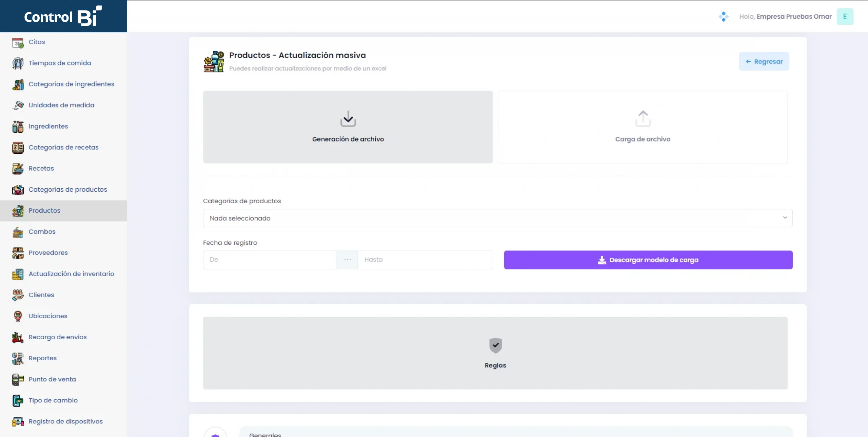Image resolution: width=868 pixels, height=437 pixels.
Task: Click the Categorías de productos icon
Action: click(18, 190)
